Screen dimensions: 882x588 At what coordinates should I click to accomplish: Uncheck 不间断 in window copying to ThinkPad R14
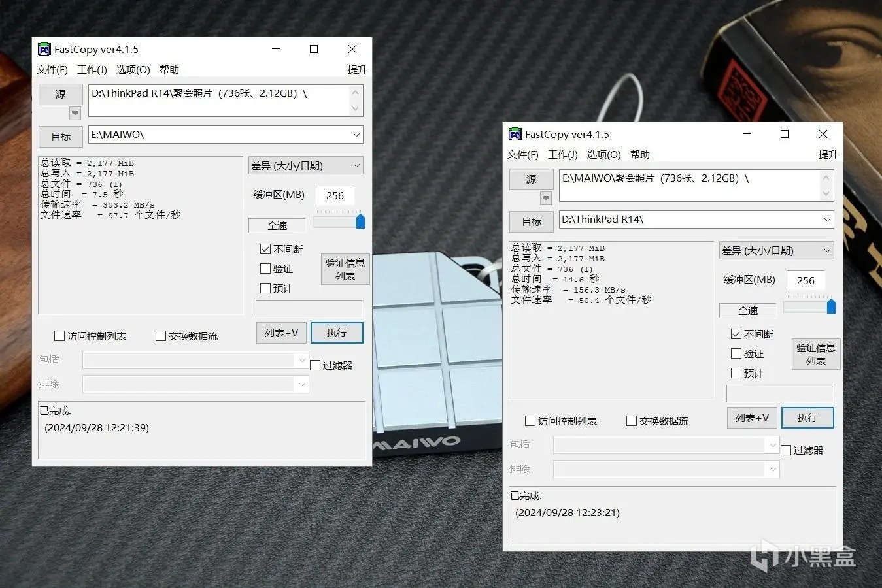point(736,334)
